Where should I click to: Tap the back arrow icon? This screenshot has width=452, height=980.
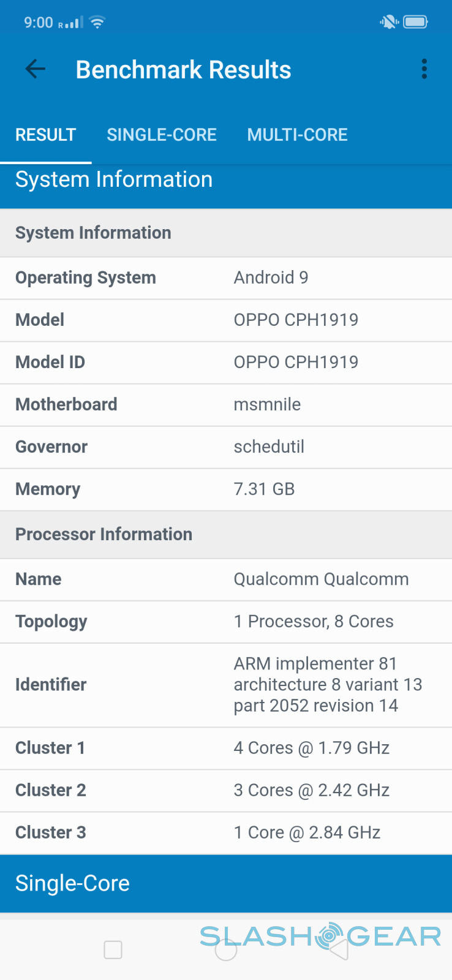tap(36, 69)
